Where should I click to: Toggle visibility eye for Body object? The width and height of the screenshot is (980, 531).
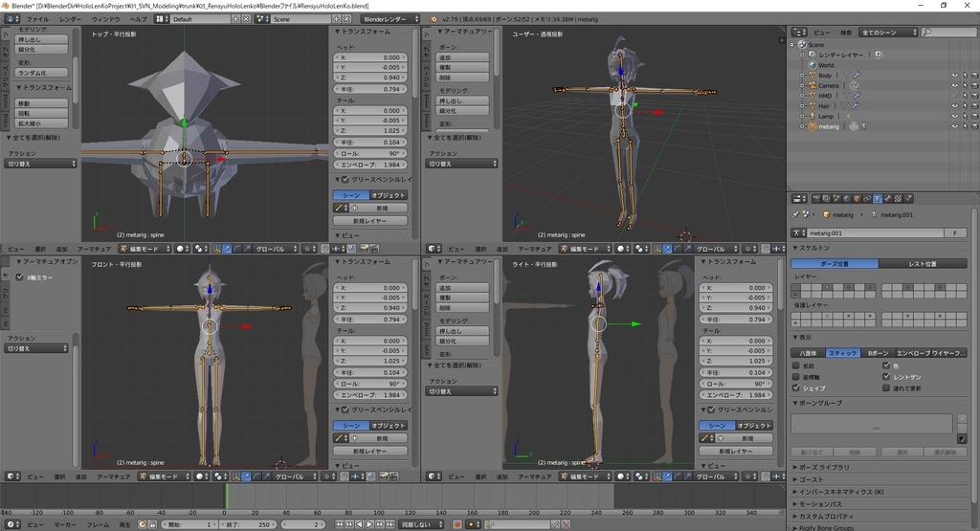coord(955,75)
